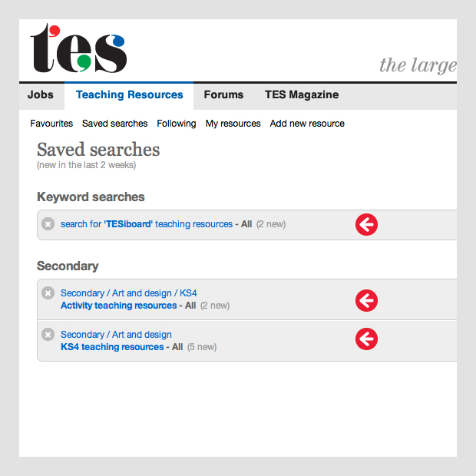Open the Favourites submenu link

click(51, 124)
